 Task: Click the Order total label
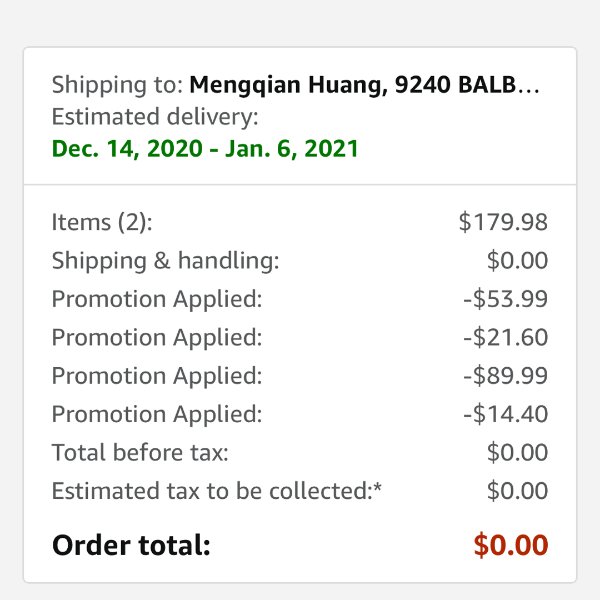[131, 545]
